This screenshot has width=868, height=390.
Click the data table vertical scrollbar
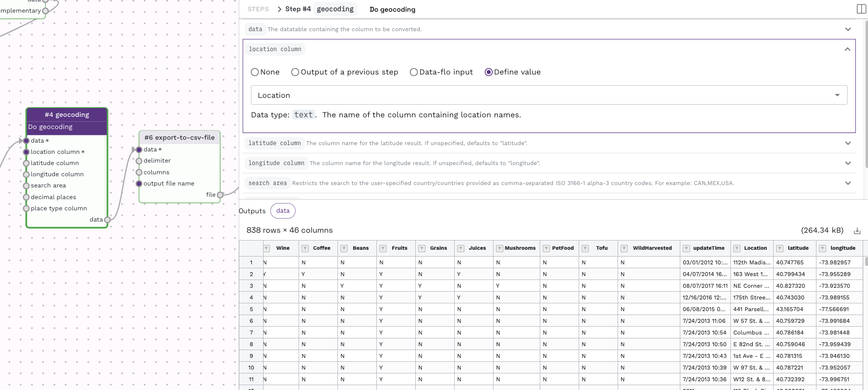[866, 261]
